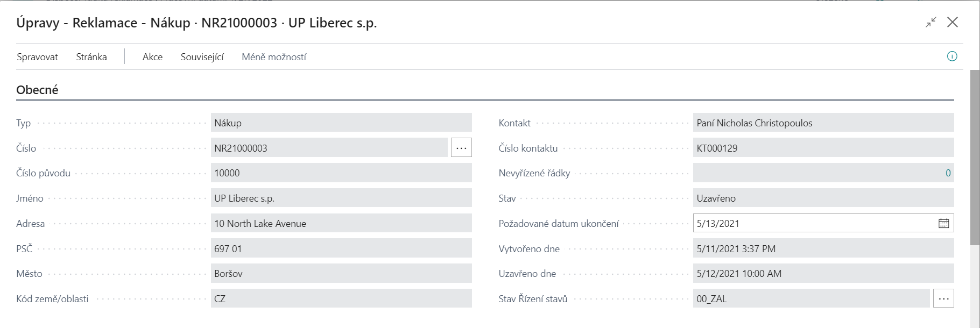The width and height of the screenshot is (980, 328).
Task: Close the Reklamace dialog window
Action: tap(953, 22)
